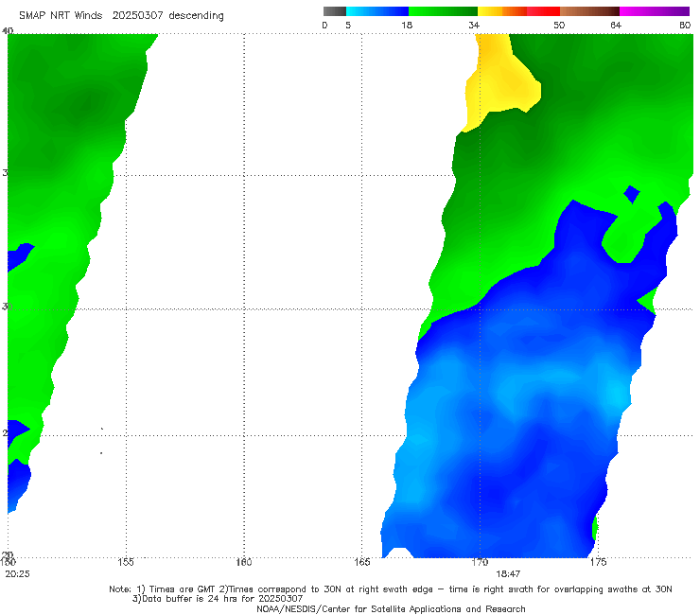Click the brown segment of the colorbar
This screenshot has height=615, width=700.
point(589,11)
